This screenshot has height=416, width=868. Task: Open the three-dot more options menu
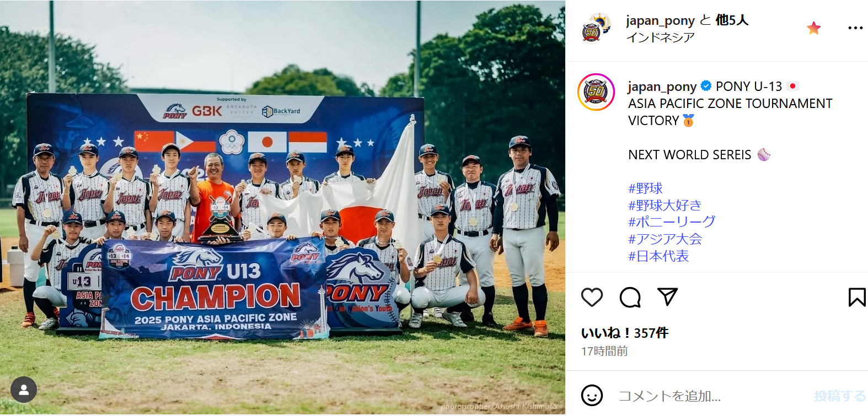tap(855, 28)
